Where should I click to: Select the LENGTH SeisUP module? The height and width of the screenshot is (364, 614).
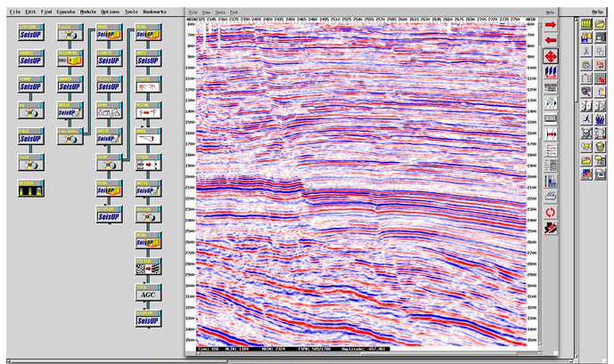point(110,58)
